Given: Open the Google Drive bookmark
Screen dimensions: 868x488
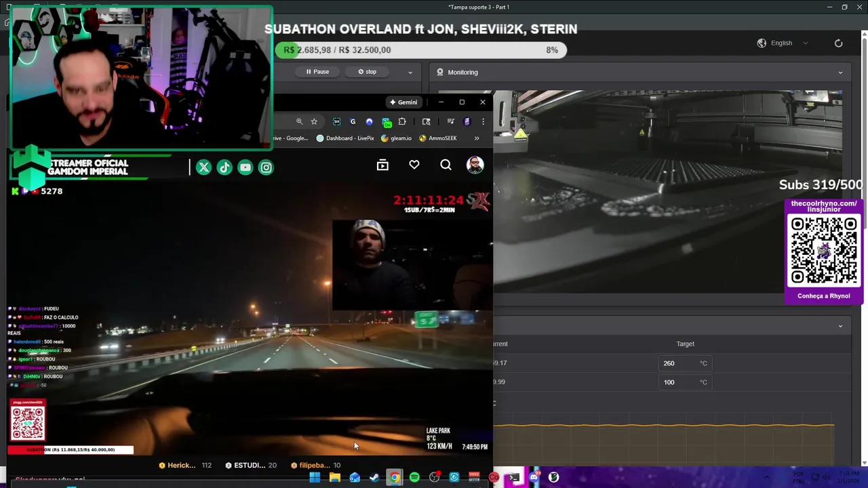Looking at the screenshot, I should [291, 138].
